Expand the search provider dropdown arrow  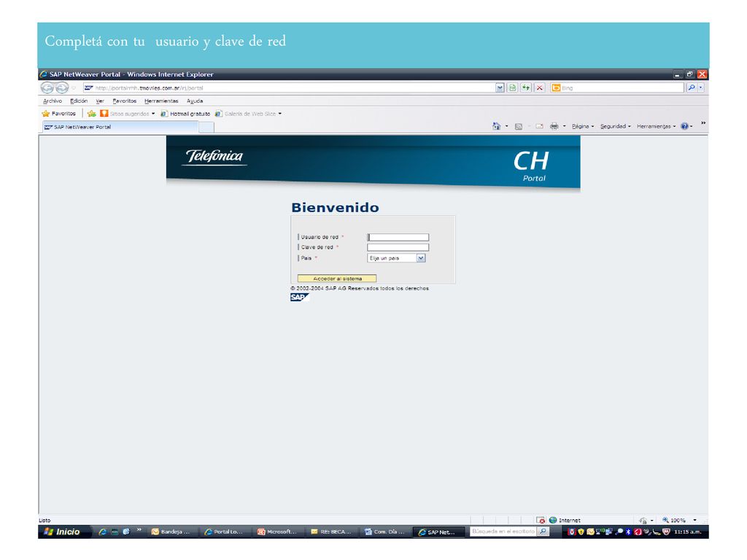700,87
